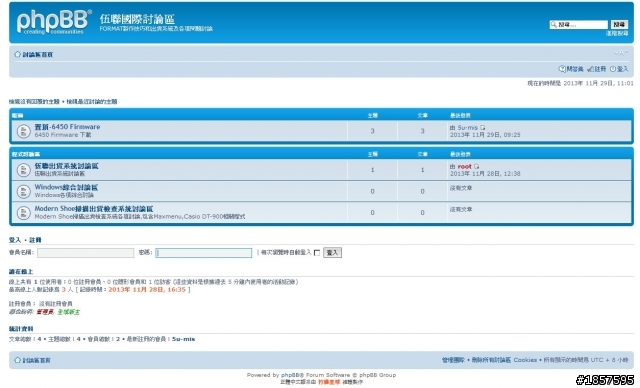Image resolution: width=640 pixels, height=388 pixels.
Task: Click the phpBB logo
Action: pyautogui.click(x=54, y=22)
